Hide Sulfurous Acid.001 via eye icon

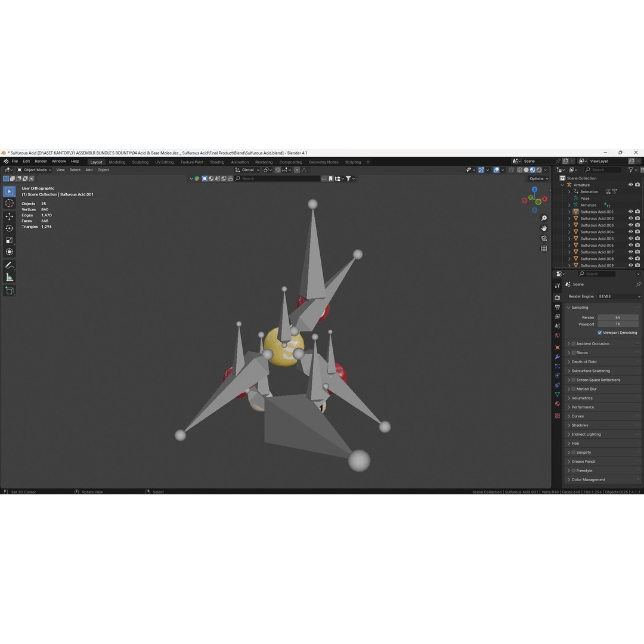coord(630,212)
